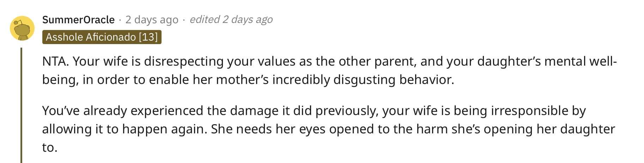Click the phrase 'allowing it to happen again'
Viewport: 644px width, 163px height.
pyautogui.click(x=124, y=129)
